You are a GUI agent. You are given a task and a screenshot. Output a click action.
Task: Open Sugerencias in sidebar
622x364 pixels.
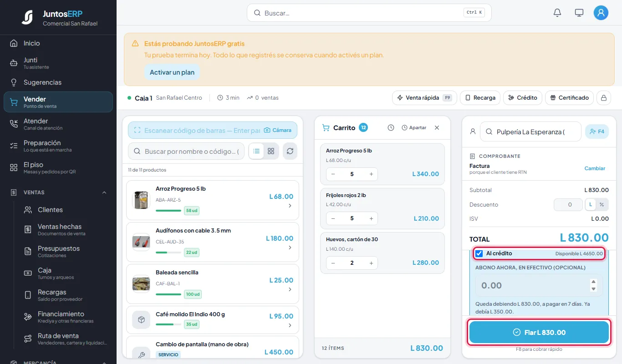click(58, 82)
